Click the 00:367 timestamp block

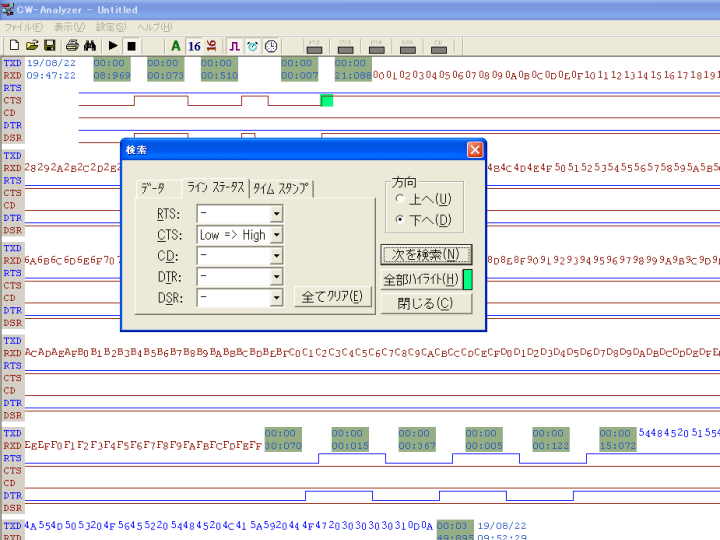[417, 439]
